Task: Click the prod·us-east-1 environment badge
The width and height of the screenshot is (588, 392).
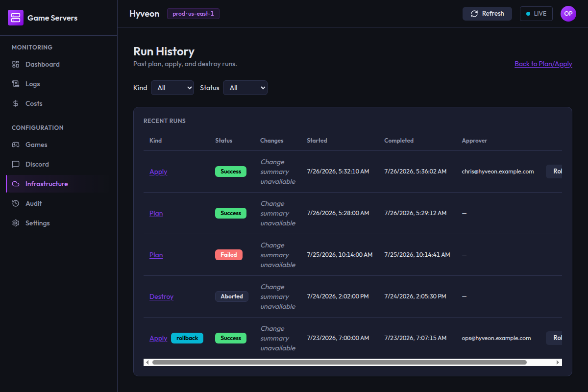Action: coord(193,14)
